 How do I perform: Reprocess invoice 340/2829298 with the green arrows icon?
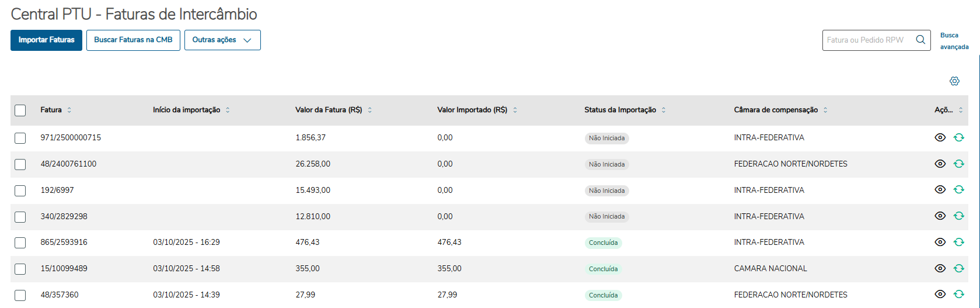(958, 216)
